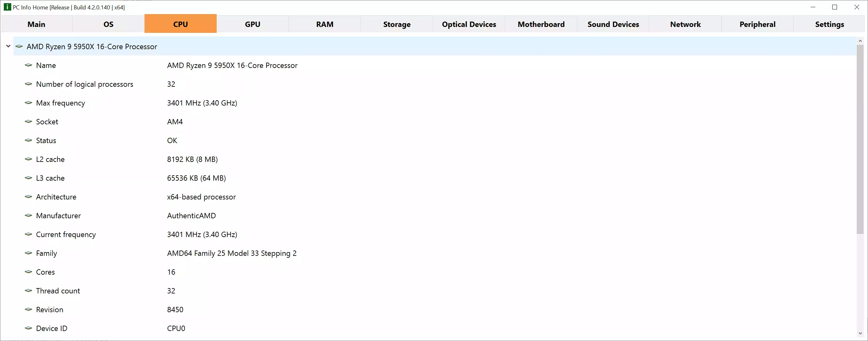Select the Cores label
The image size is (868, 341).
[45, 272]
